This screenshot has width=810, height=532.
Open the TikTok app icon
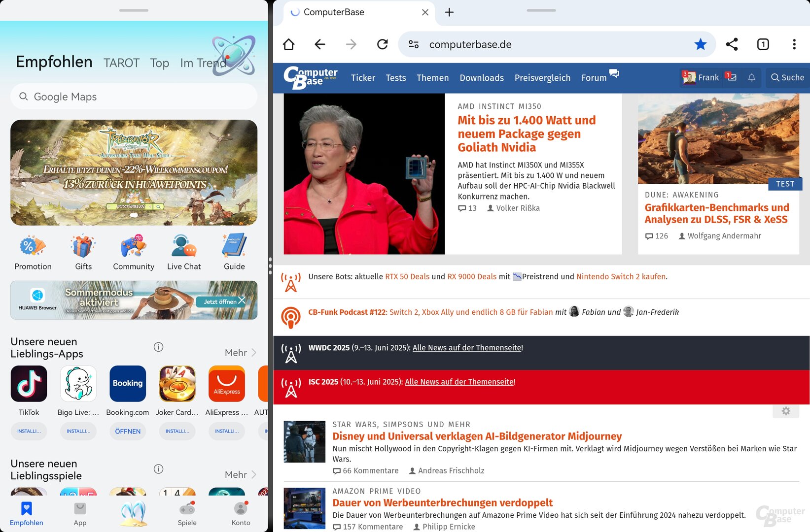click(x=29, y=384)
